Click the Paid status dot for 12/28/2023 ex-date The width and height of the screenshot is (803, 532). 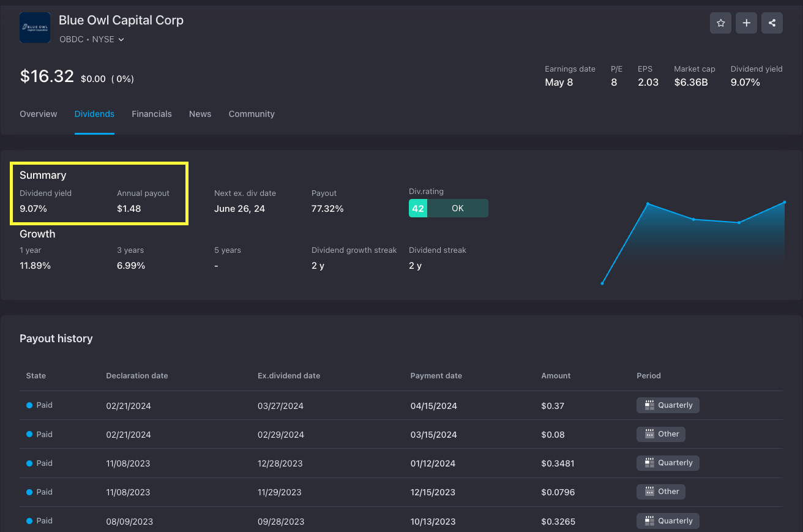[x=29, y=463]
